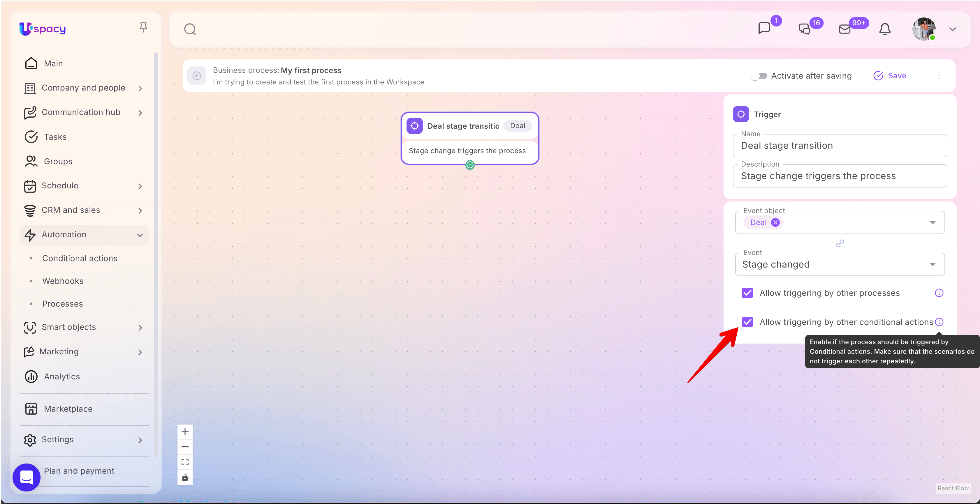
Task: Open the Stage changed event dropdown
Action: click(x=932, y=265)
